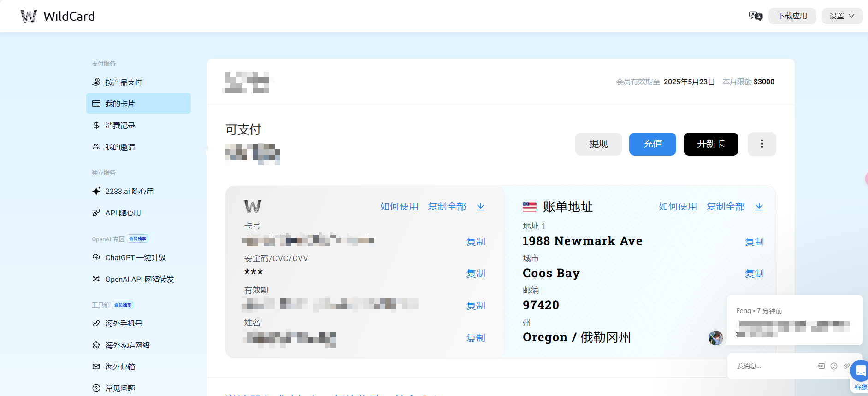Open 海外邮箱 tool

point(138,367)
